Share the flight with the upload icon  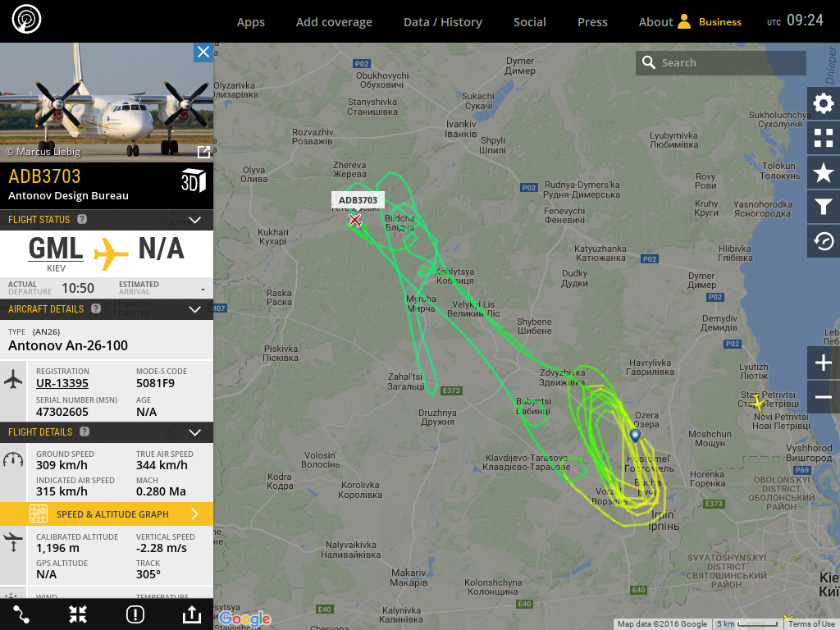[x=192, y=614]
